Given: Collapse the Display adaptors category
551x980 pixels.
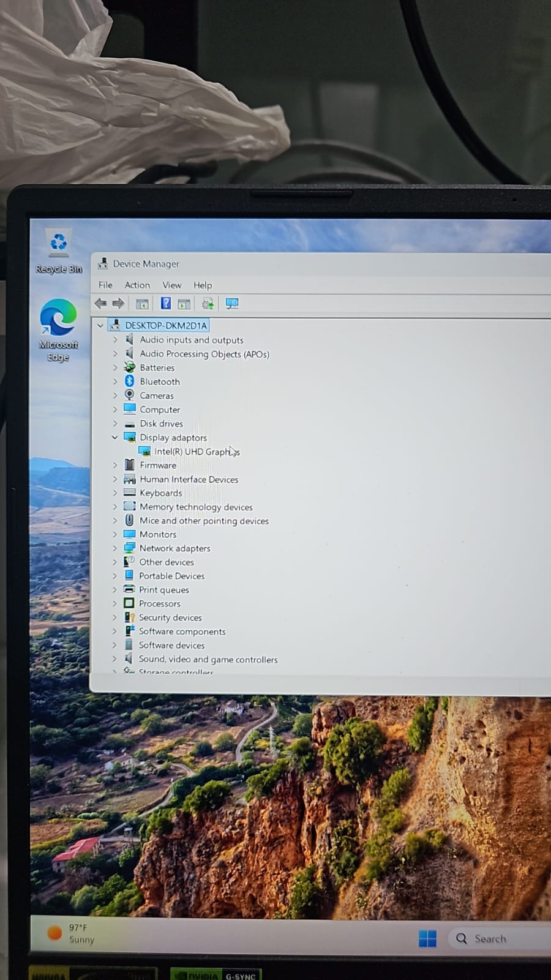Looking at the screenshot, I should click(x=114, y=437).
